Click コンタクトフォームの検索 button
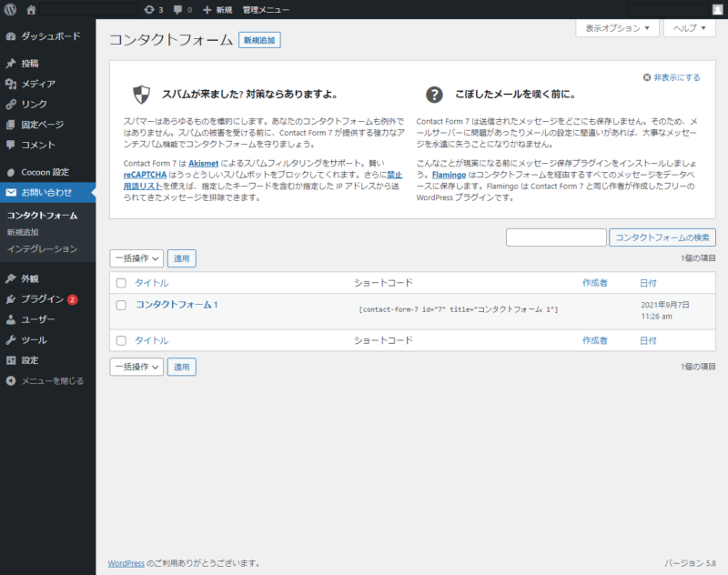The height and width of the screenshot is (575, 728). (x=662, y=237)
